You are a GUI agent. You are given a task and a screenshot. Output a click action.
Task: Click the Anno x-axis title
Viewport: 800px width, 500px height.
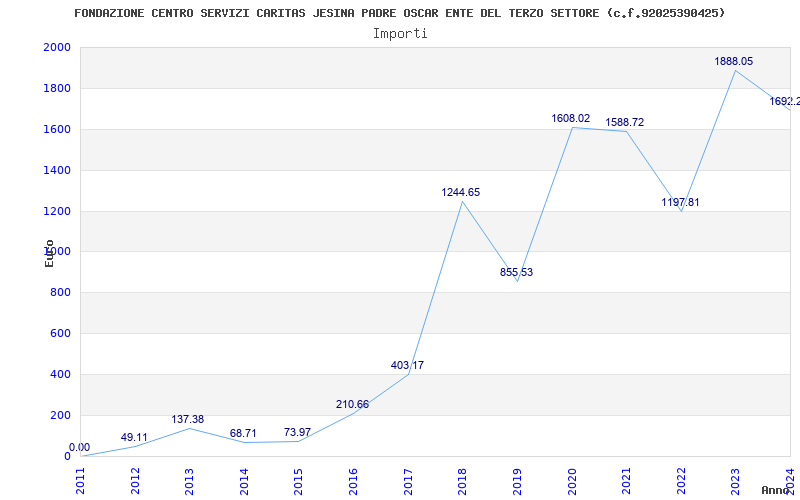click(x=776, y=490)
